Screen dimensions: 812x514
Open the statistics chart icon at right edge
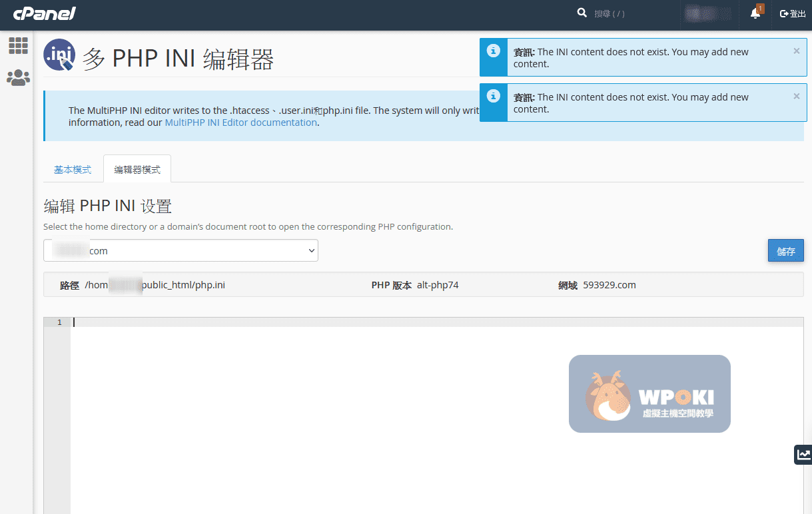pyautogui.click(x=803, y=455)
